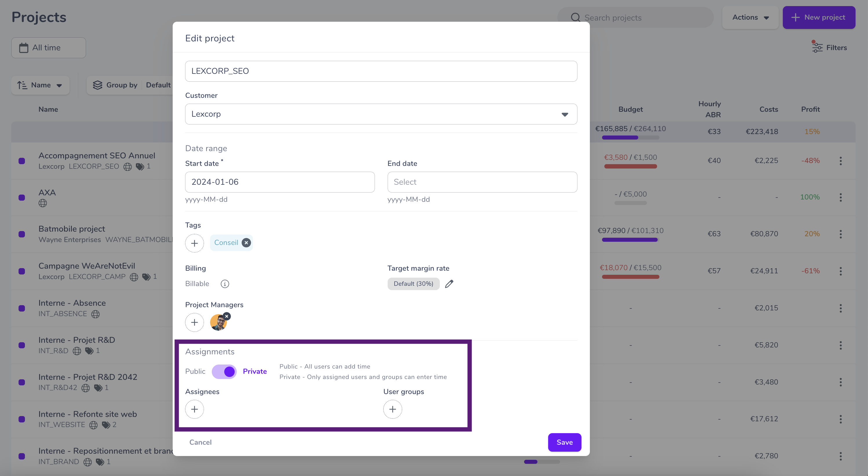The height and width of the screenshot is (476, 868).
Task: Click color swatch of Accompagnement SEO Annuel
Action: [x=22, y=161]
